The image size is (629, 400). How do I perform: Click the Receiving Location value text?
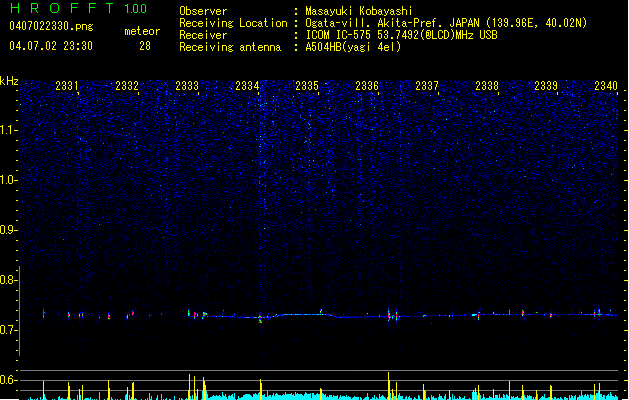point(446,23)
